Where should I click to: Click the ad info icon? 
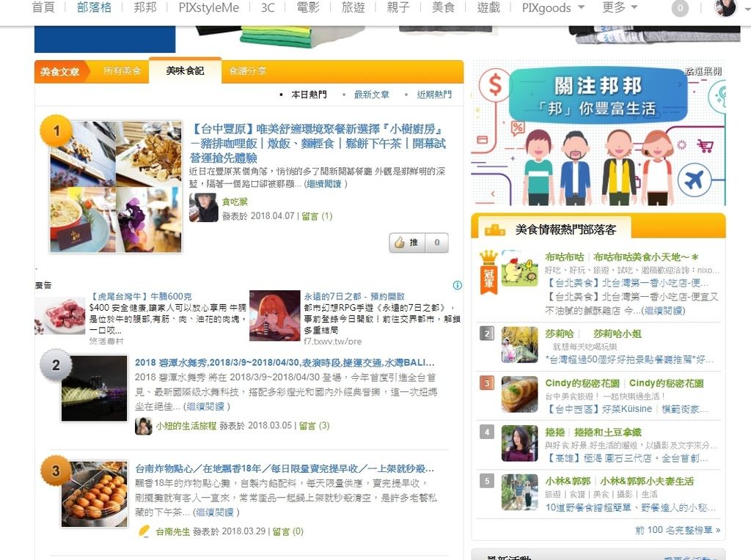[x=458, y=285]
